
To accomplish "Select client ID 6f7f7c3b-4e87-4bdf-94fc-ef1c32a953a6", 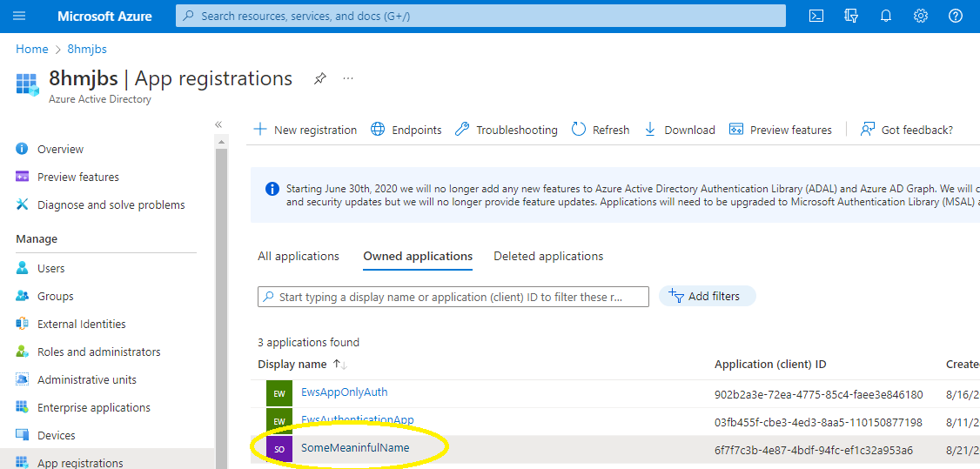I will (x=813, y=450).
